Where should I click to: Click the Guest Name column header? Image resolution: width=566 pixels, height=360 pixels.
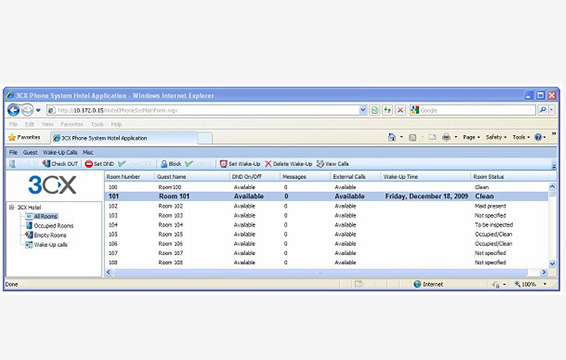[x=192, y=177]
